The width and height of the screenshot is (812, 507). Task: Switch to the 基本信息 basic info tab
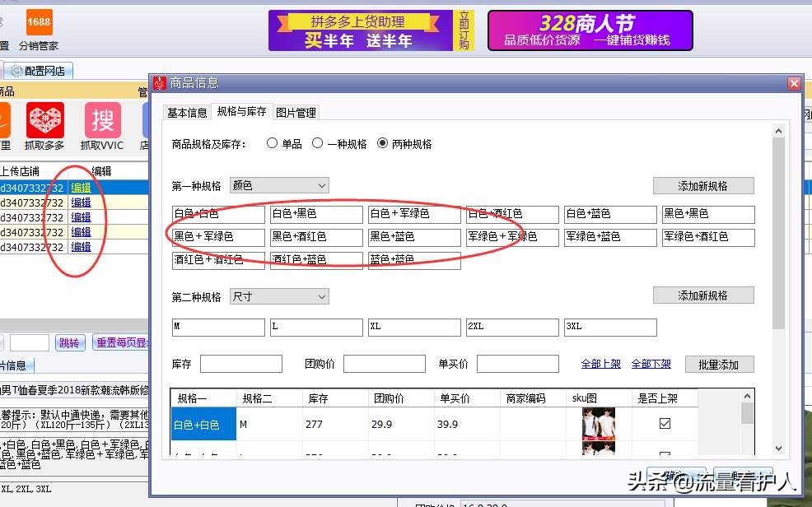[x=186, y=112]
